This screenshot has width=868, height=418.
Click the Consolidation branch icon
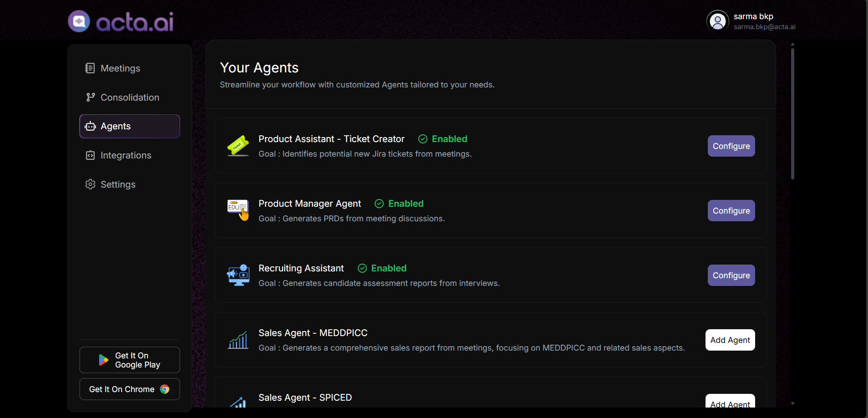click(90, 97)
